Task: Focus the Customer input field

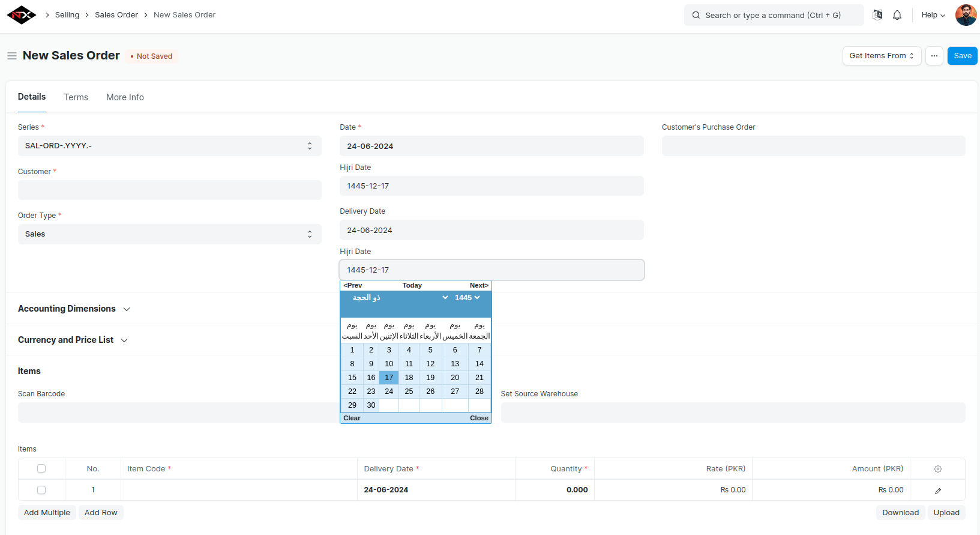Action: [170, 190]
